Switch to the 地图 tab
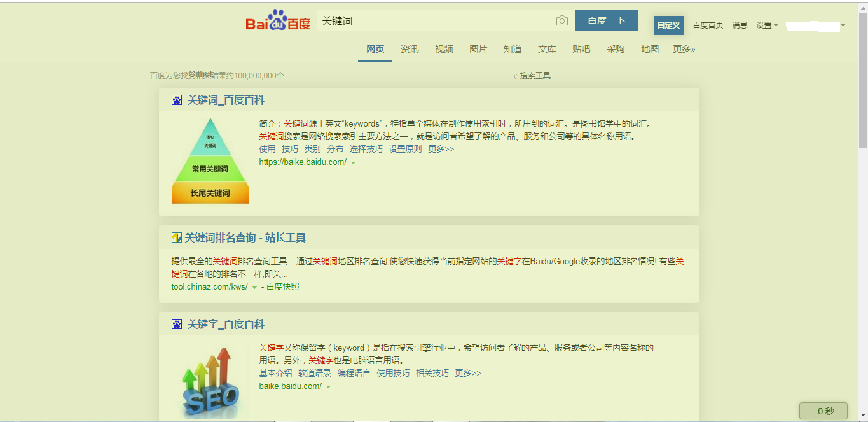The width and height of the screenshot is (868, 422). (x=650, y=49)
